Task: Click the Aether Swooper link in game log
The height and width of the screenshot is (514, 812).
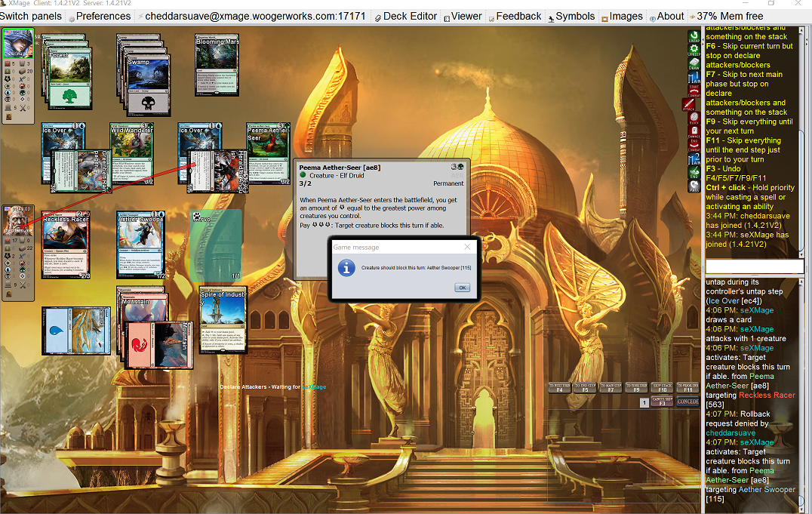Action: tap(767, 490)
